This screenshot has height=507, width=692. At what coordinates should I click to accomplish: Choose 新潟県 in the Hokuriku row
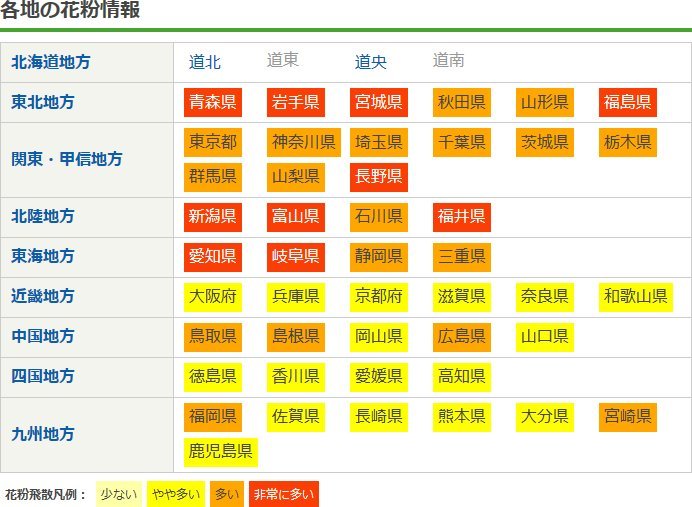tap(212, 217)
